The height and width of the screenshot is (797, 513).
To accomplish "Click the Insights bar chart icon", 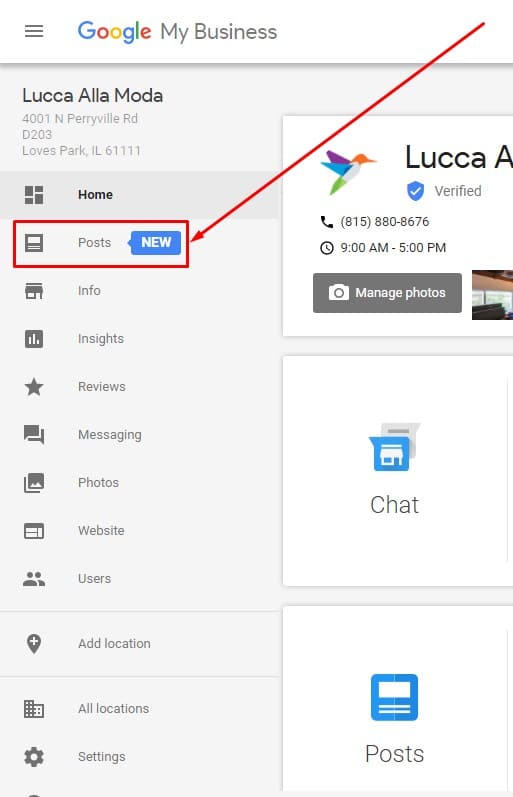I will tap(34, 339).
